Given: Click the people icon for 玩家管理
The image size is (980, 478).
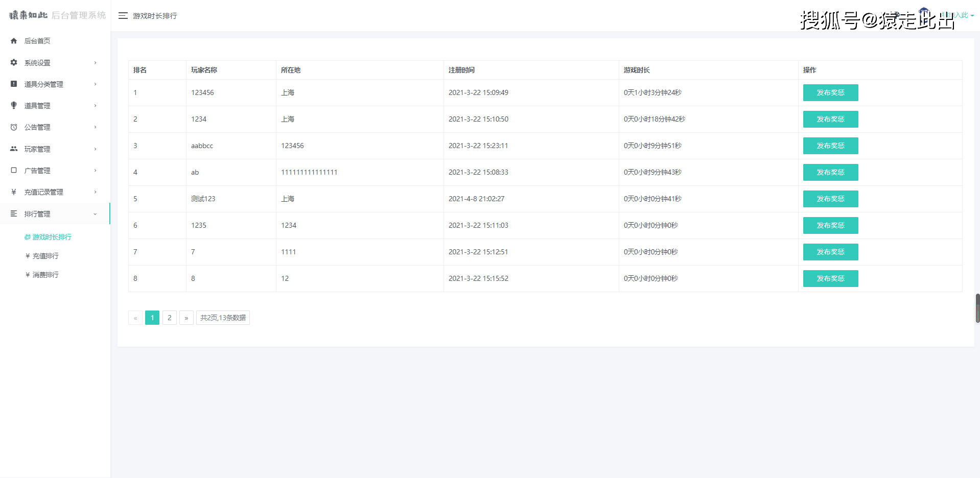Looking at the screenshot, I should [14, 149].
